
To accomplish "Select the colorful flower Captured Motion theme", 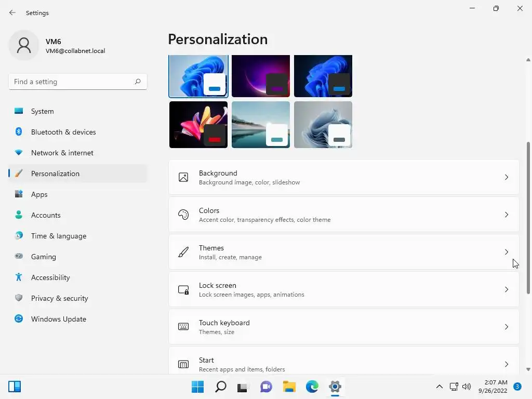I will tap(198, 125).
